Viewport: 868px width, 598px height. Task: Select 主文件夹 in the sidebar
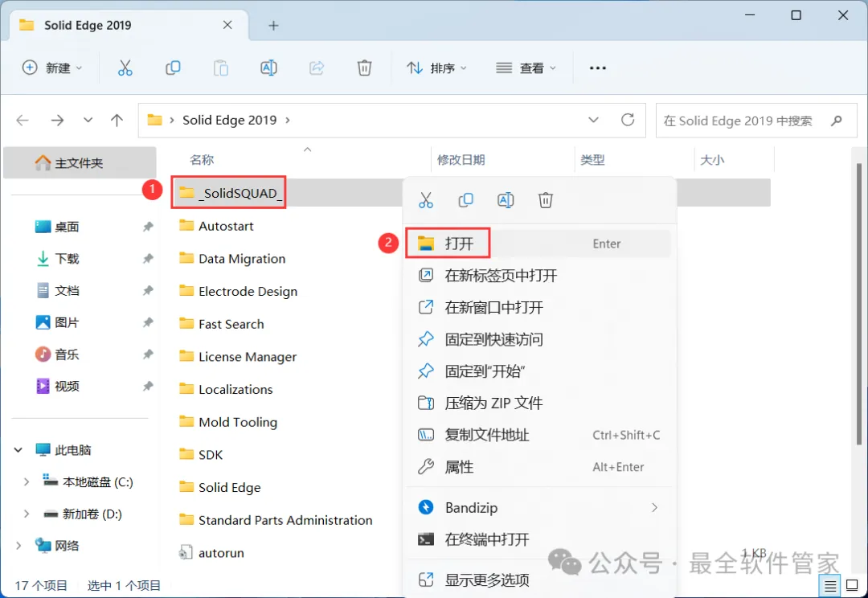pyautogui.click(x=80, y=163)
